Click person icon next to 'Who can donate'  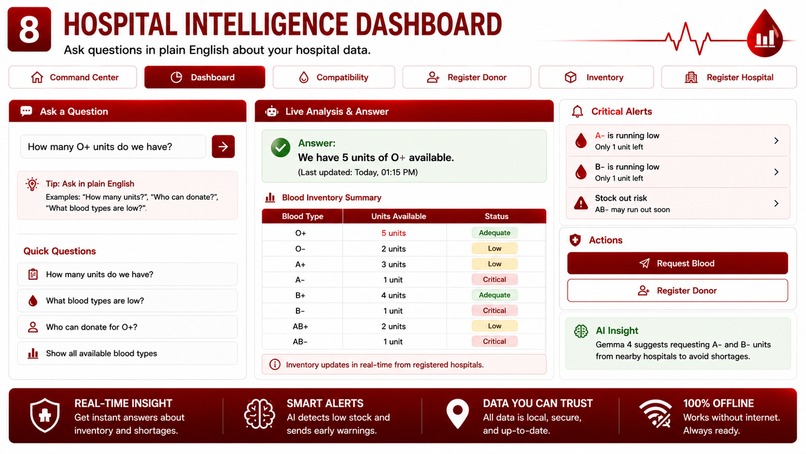33,327
